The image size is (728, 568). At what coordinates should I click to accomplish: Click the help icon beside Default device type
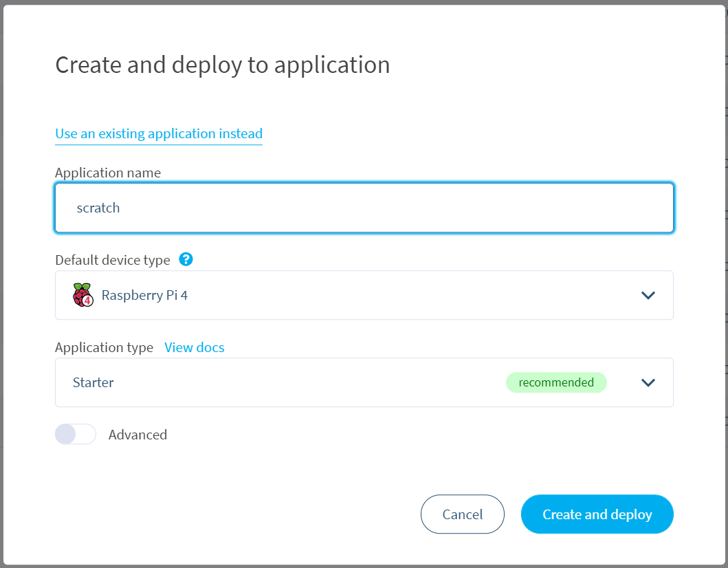pyautogui.click(x=186, y=259)
